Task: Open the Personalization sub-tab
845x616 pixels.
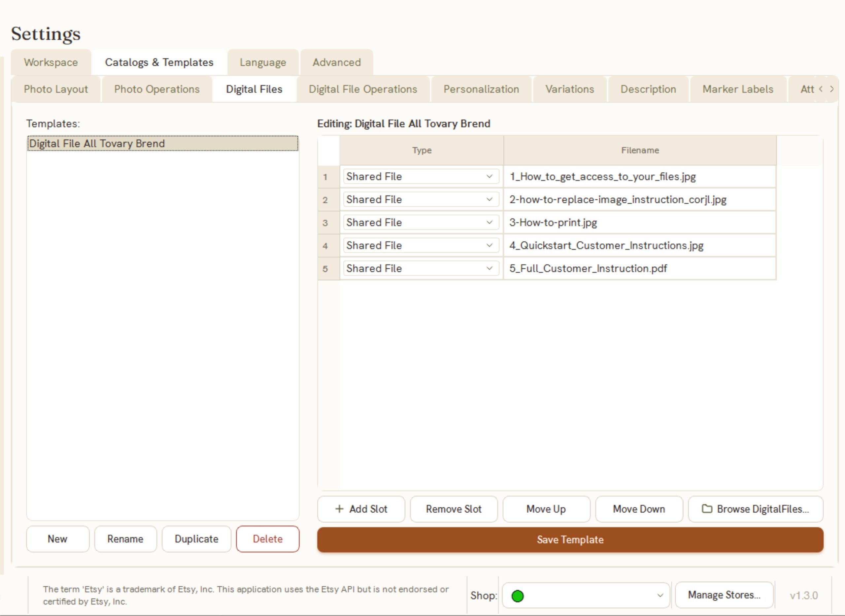Action: 481,89
